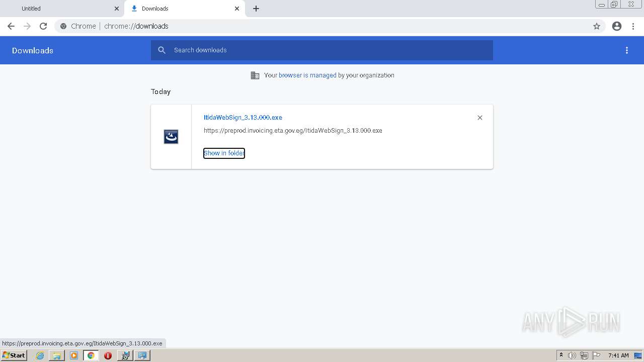Select the Downloads tab
The height and width of the screenshot is (362, 644).
pos(184,9)
